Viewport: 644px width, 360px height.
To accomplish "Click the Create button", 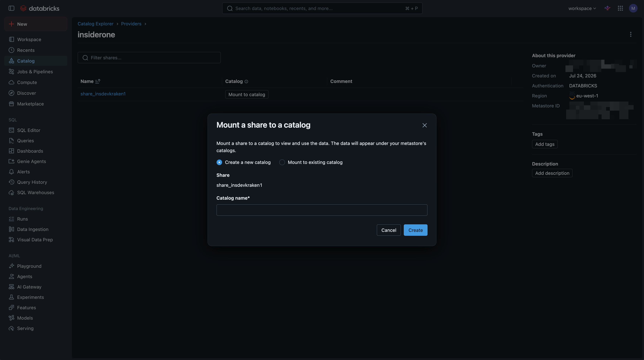I will point(416,230).
